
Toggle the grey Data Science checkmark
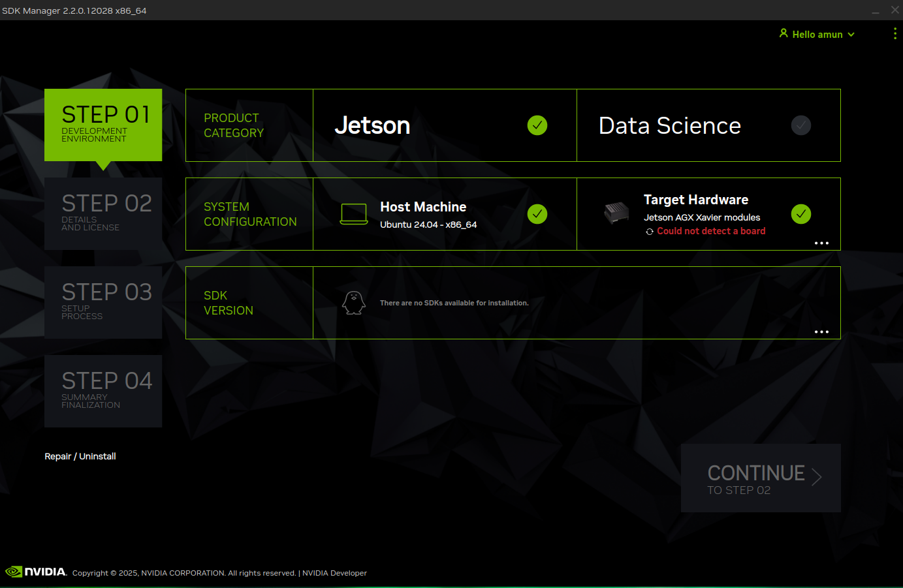pyautogui.click(x=801, y=125)
